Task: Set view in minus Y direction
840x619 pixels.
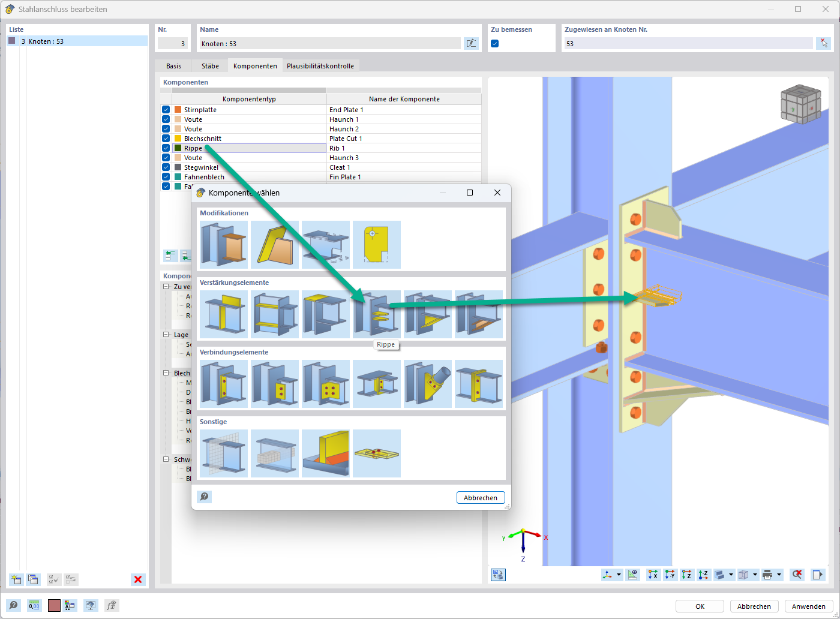Action: click(x=670, y=575)
